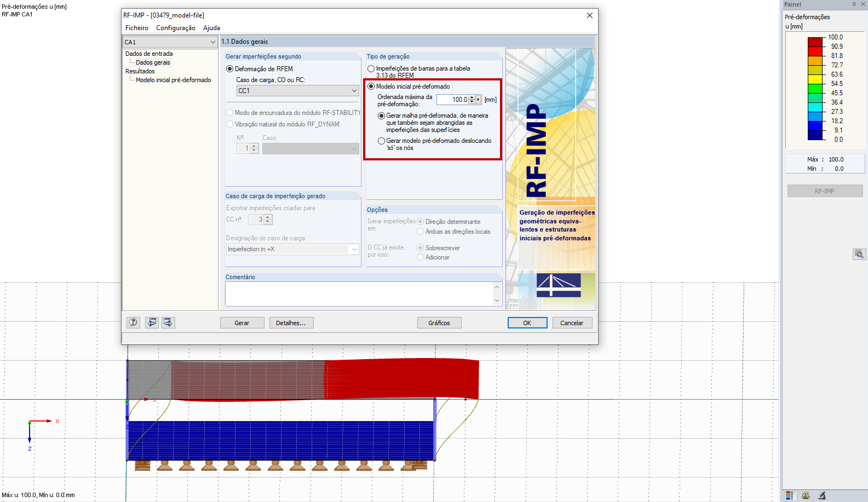This screenshot has height=502, width=868.
Task: Click the 'Pré-deformações' heading in Painel
Action: coord(807,17)
